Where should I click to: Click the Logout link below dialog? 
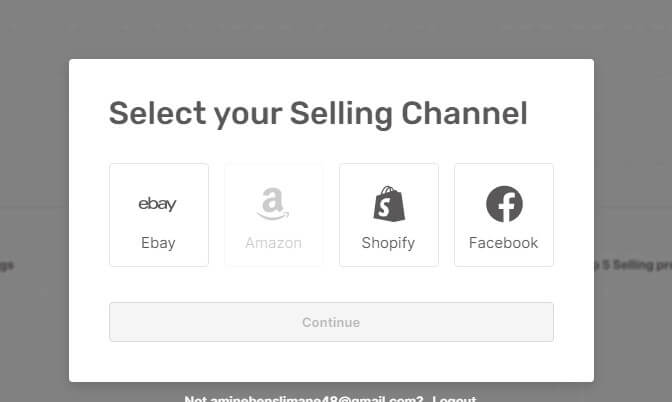click(x=454, y=399)
